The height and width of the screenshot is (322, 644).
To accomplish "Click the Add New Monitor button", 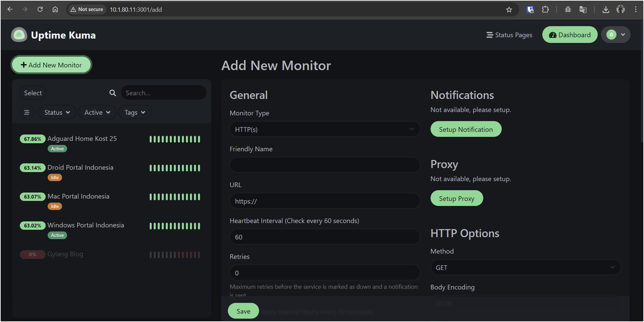I will coord(51,65).
